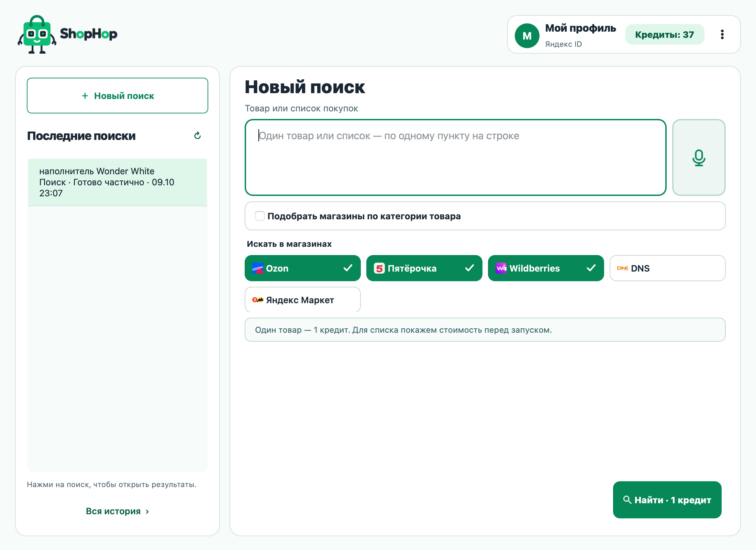Refresh the recent searches list
756x550 pixels.
pos(197,136)
